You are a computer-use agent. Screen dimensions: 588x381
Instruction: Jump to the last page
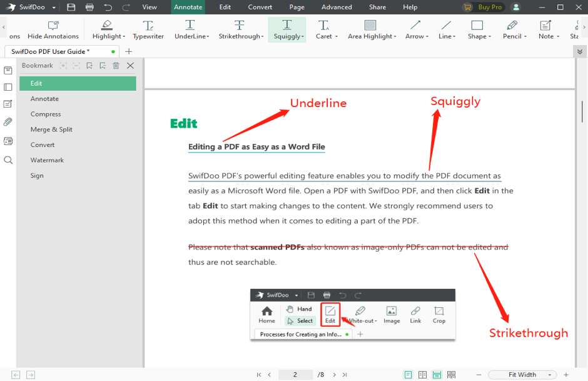(344, 375)
